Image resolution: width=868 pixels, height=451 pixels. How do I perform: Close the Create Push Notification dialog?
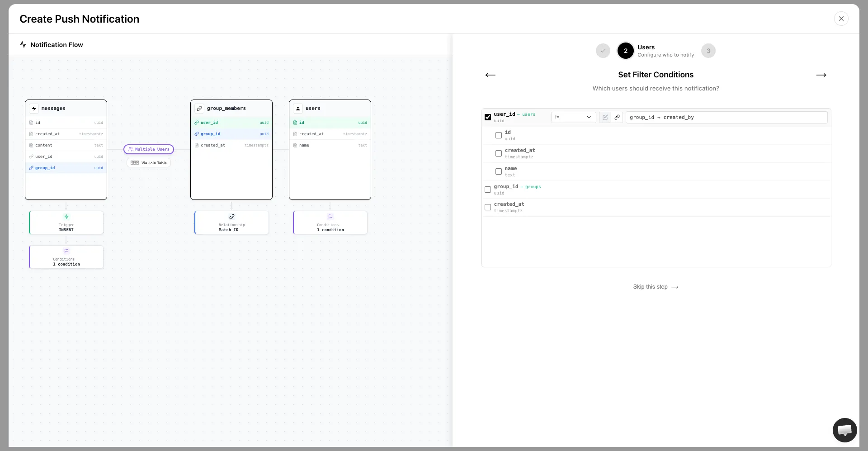tap(841, 19)
